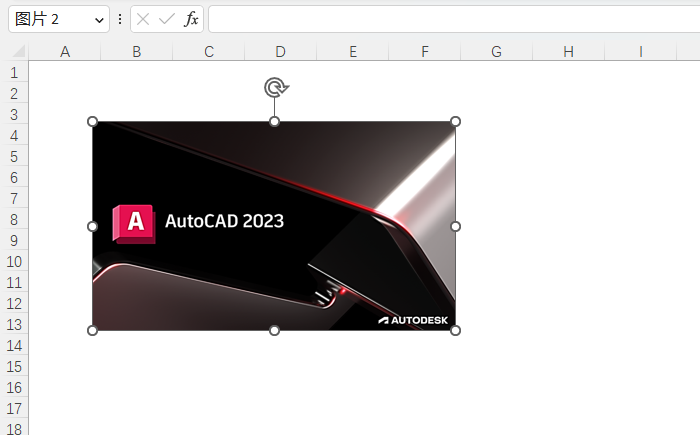
Task: Select row 8 header
Action: tap(14, 219)
